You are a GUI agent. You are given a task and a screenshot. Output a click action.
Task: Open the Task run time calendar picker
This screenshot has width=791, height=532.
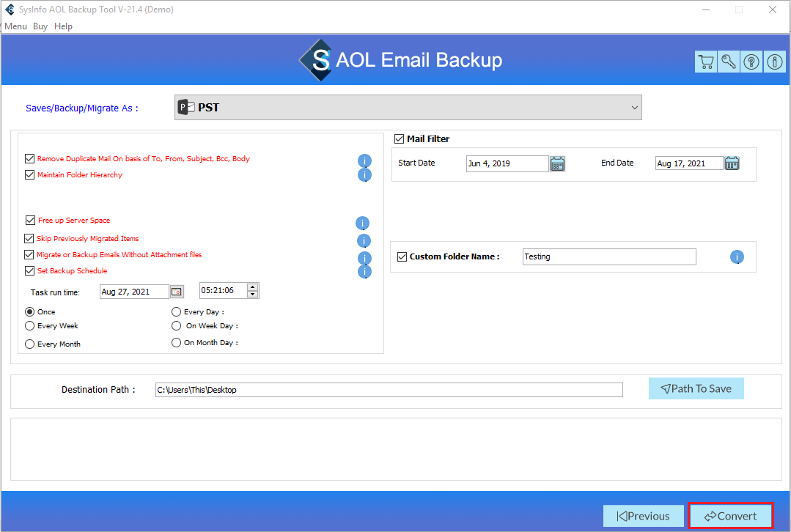click(x=177, y=292)
